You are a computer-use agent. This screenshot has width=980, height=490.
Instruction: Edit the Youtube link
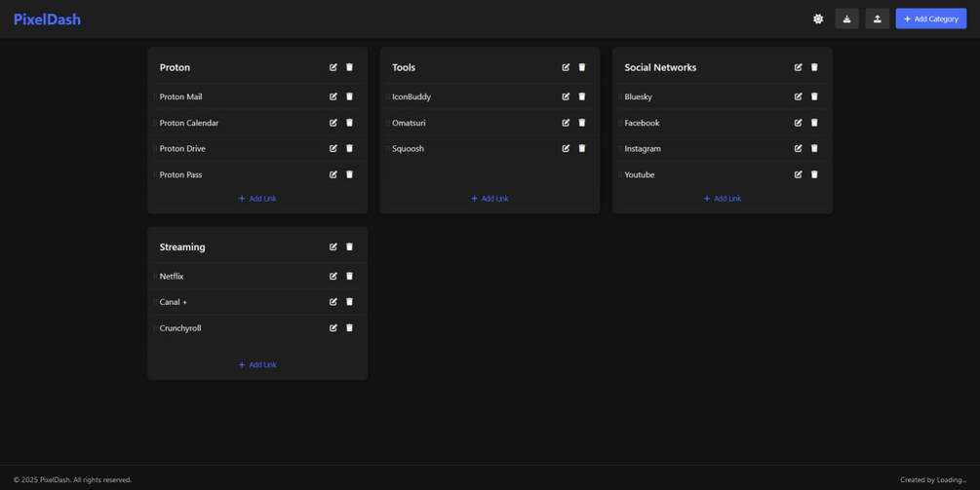click(x=798, y=174)
